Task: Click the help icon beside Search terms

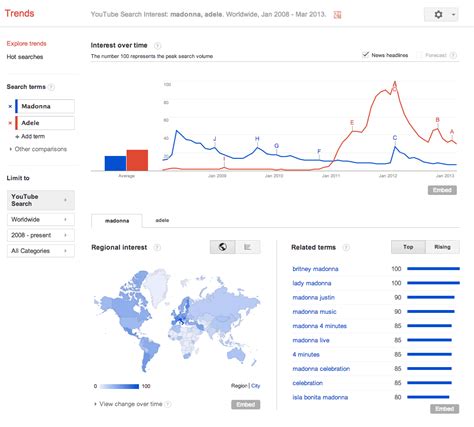Action: 51,87
